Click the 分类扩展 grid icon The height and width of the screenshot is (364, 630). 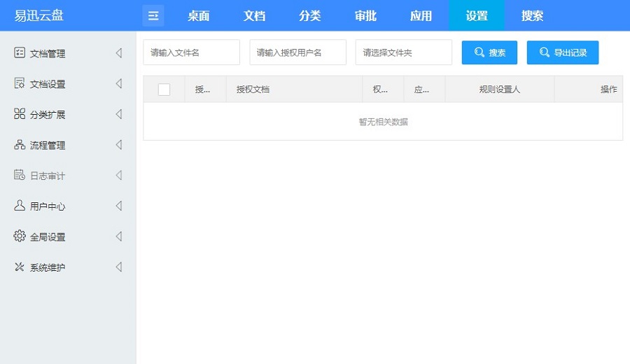(20, 114)
